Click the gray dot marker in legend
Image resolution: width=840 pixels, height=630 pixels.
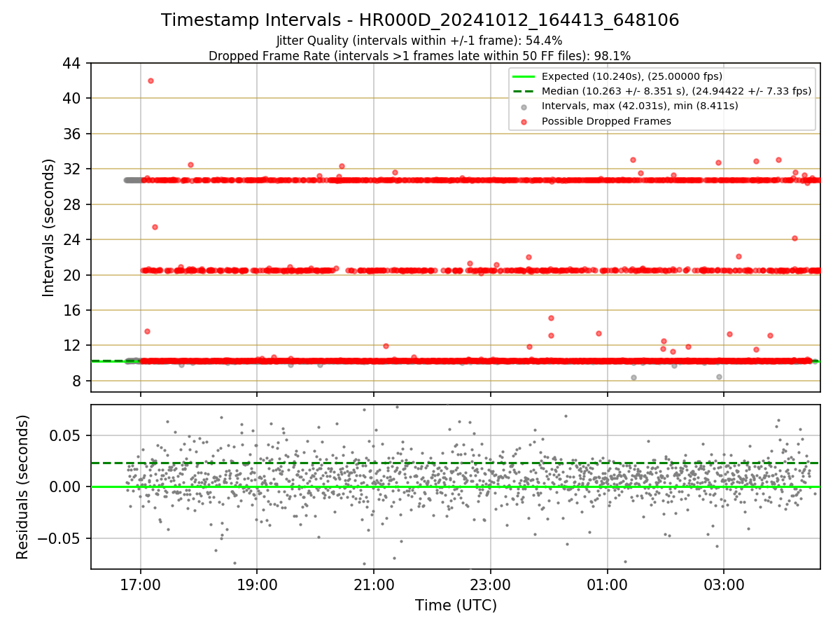[x=524, y=106]
